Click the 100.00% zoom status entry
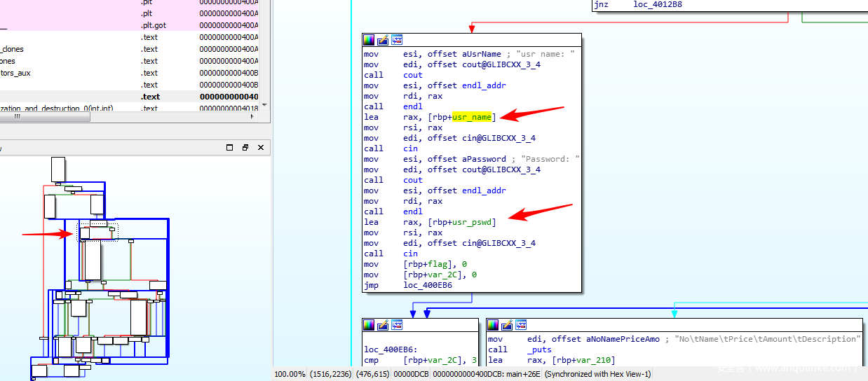This screenshot has height=381, width=868. pos(290,374)
